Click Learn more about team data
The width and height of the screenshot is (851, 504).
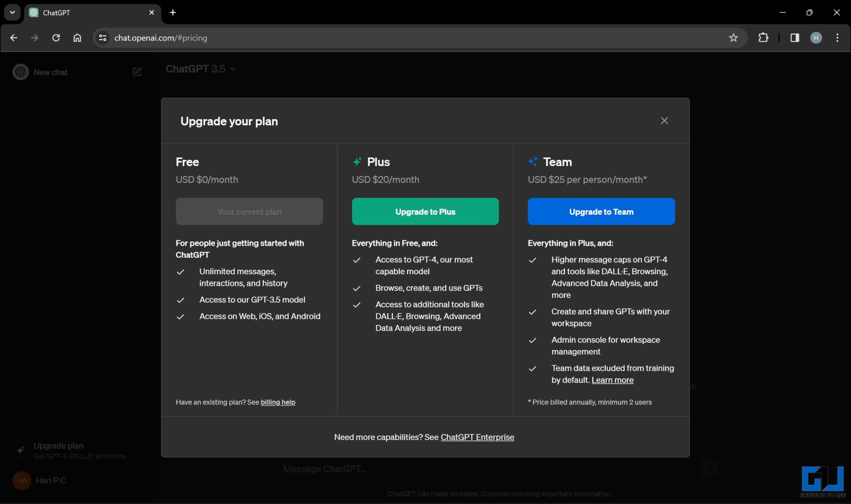point(612,380)
